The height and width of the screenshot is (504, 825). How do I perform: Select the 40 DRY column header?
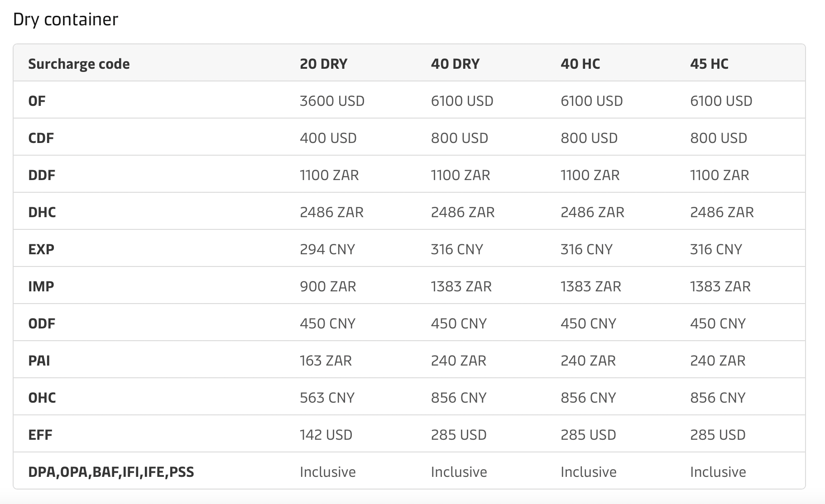pos(455,64)
